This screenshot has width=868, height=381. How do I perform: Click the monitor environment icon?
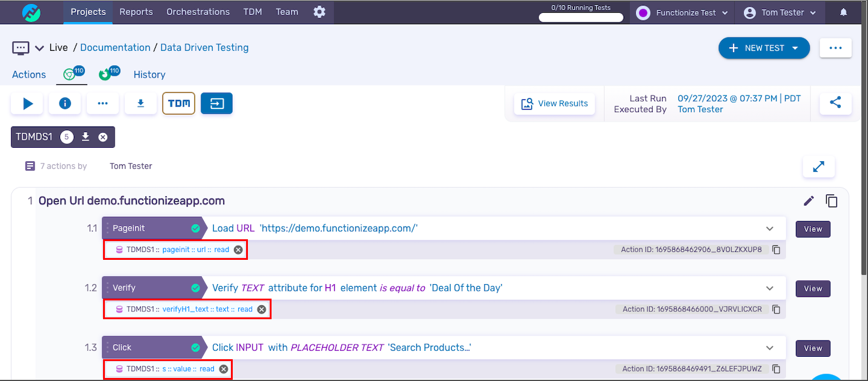pos(21,48)
